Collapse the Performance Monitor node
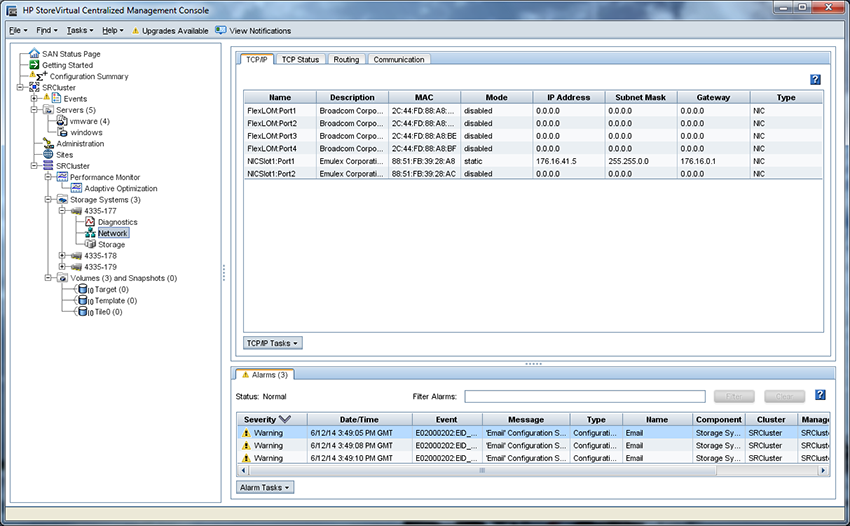This screenshot has height=526, width=850. pyautogui.click(x=48, y=177)
